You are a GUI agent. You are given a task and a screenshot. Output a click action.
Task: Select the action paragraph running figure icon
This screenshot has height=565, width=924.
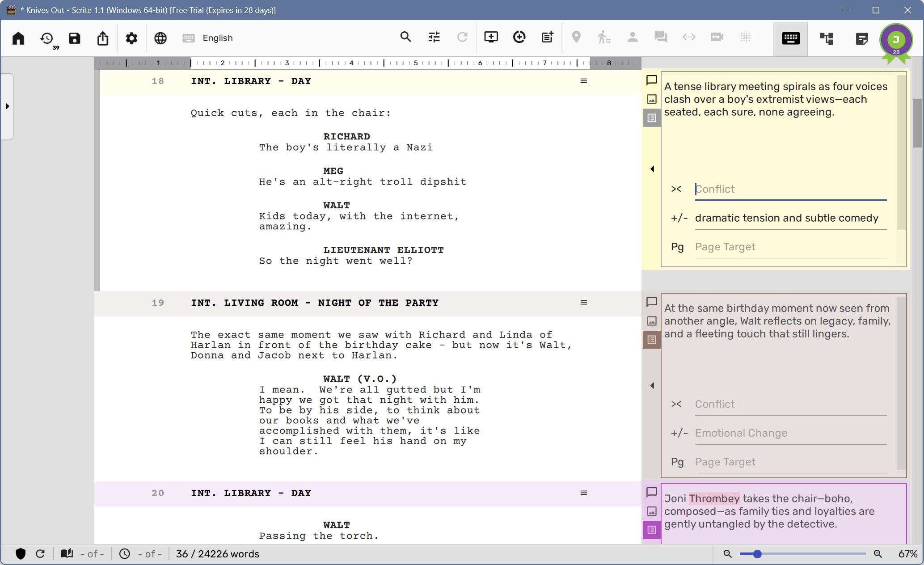click(x=604, y=37)
